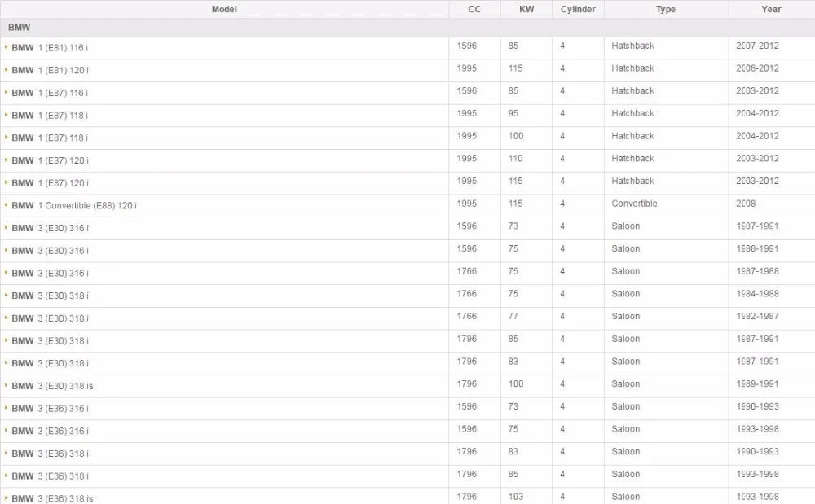Select KW value 100 in the E30 318 is row

516,383
